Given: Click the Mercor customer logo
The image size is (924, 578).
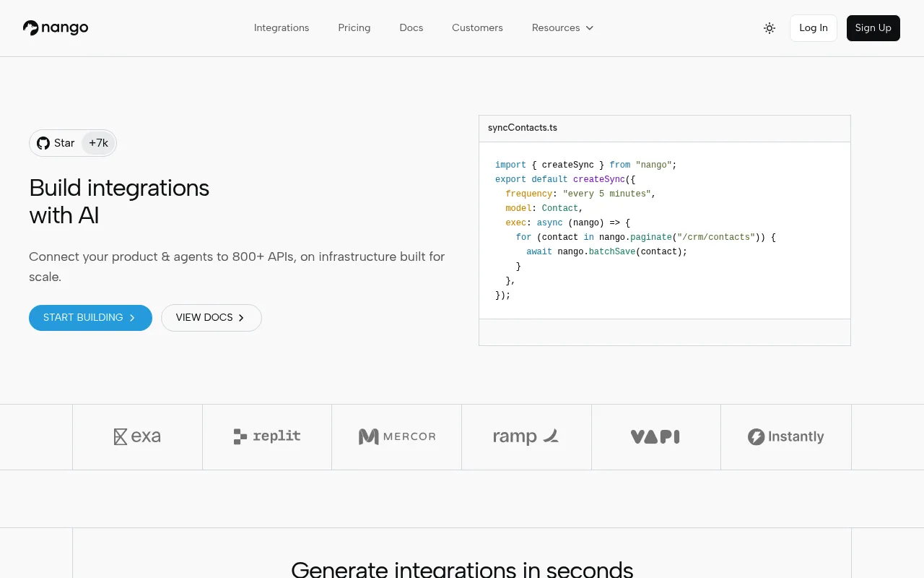Looking at the screenshot, I should tap(397, 436).
